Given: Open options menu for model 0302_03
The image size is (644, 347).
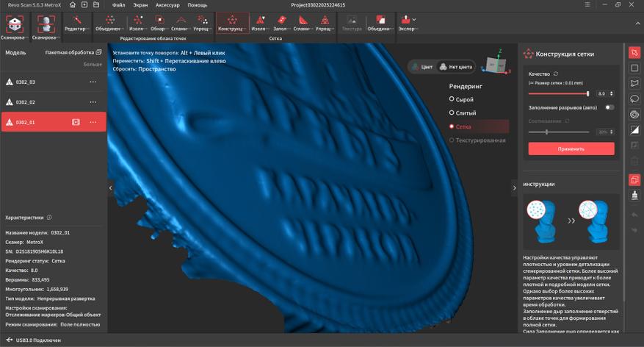Looking at the screenshot, I should pyautogui.click(x=93, y=82).
